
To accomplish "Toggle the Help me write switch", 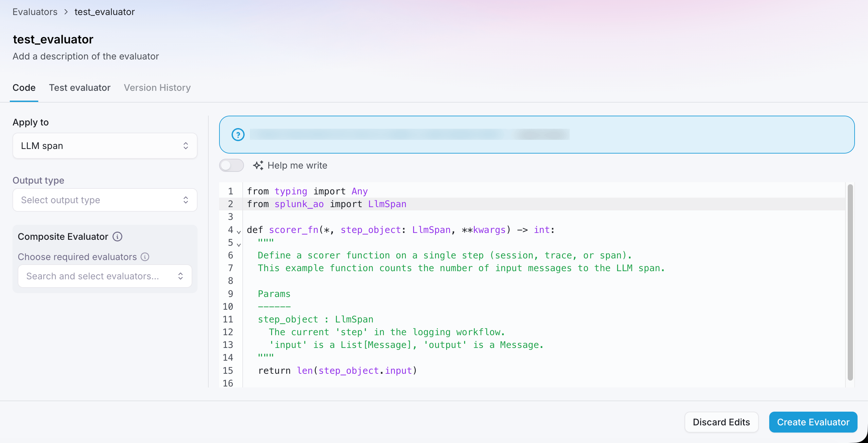I will 232,165.
